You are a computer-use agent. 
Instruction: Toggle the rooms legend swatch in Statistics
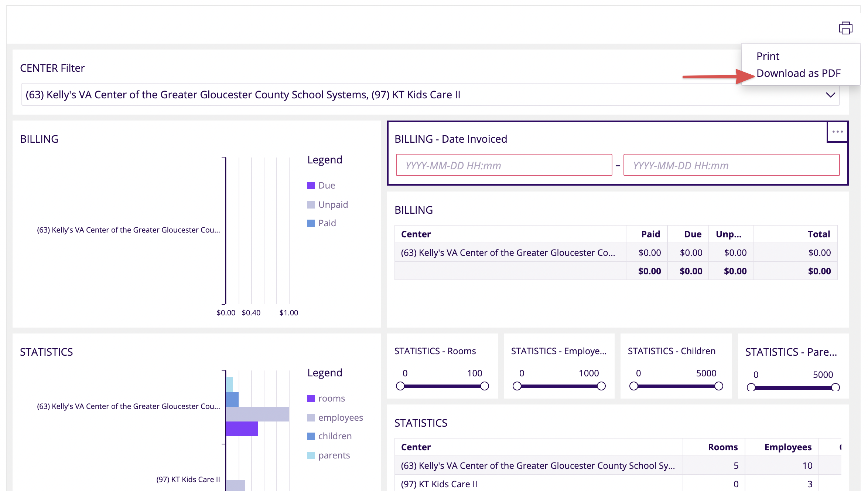tap(311, 399)
